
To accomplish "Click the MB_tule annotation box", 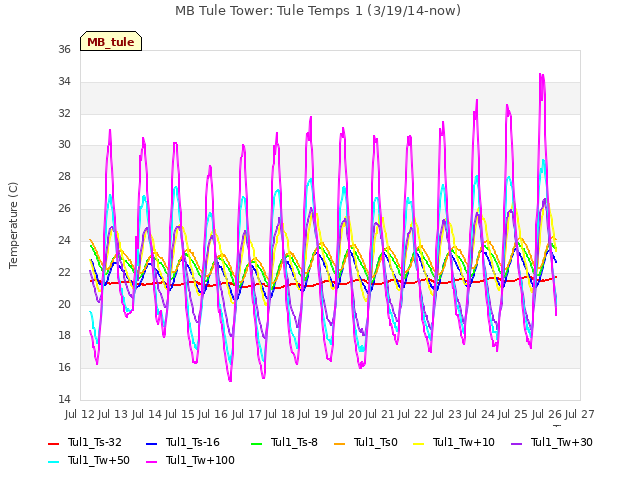I will [x=111, y=41].
